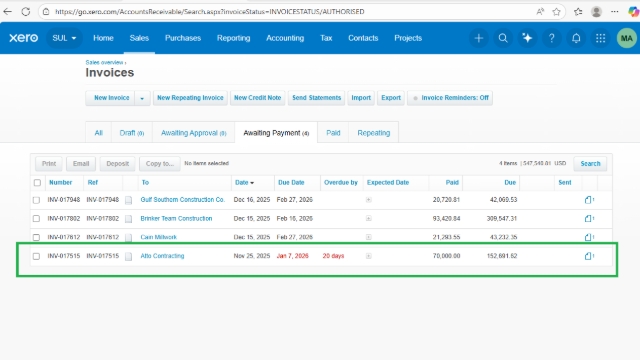
Task: Click the Xero logo
Action: coord(24,38)
